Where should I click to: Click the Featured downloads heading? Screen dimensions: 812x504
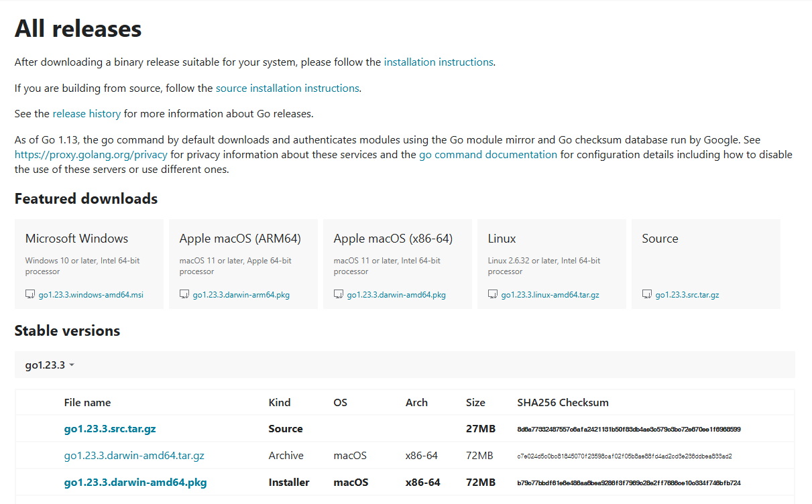(x=86, y=199)
